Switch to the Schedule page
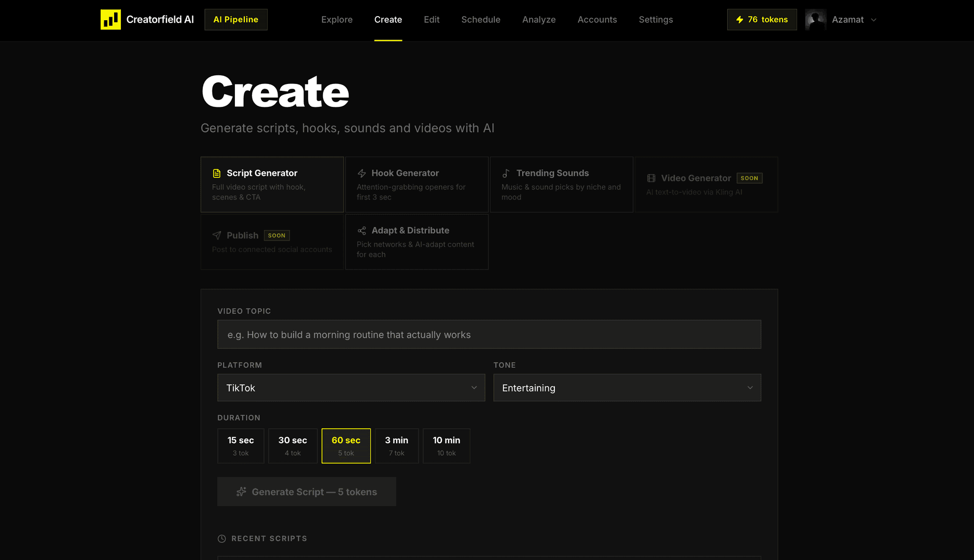 point(481,20)
